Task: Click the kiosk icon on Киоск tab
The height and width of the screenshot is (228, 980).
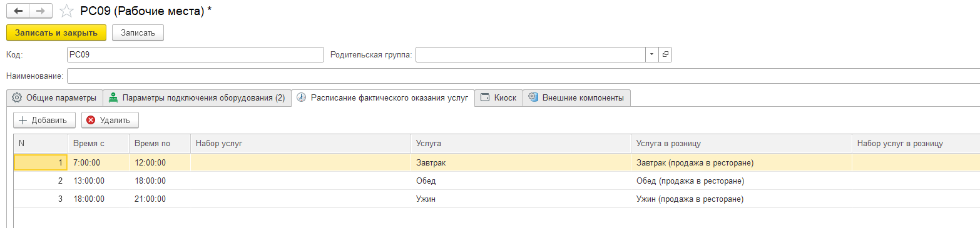Action: pyautogui.click(x=485, y=97)
